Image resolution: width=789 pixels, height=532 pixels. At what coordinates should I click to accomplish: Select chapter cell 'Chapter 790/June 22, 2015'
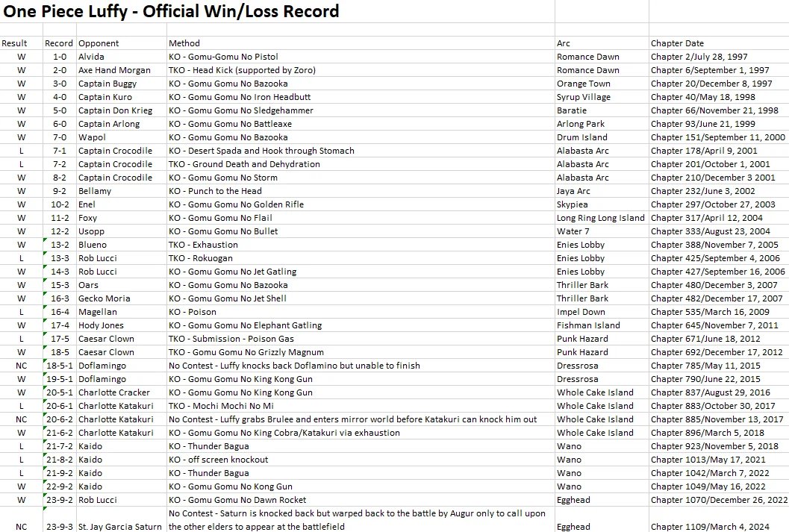click(x=719, y=379)
